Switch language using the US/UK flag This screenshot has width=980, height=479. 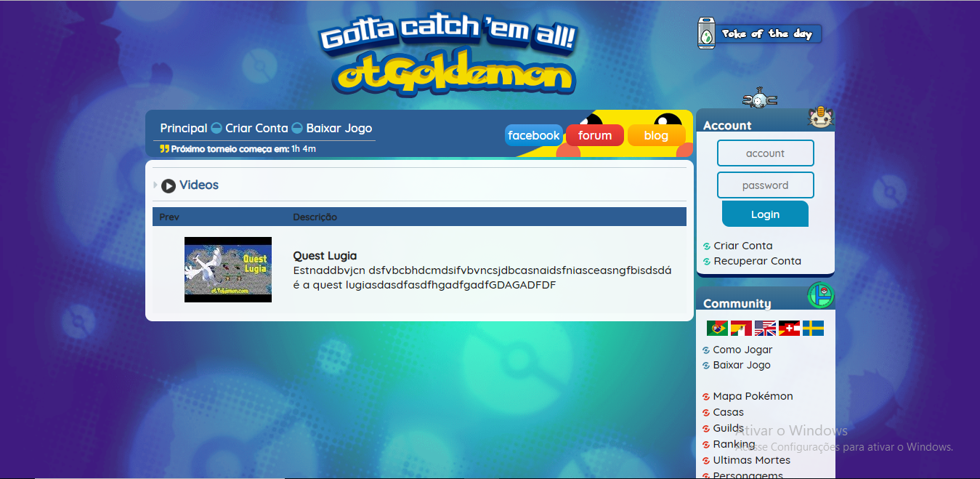tap(765, 329)
